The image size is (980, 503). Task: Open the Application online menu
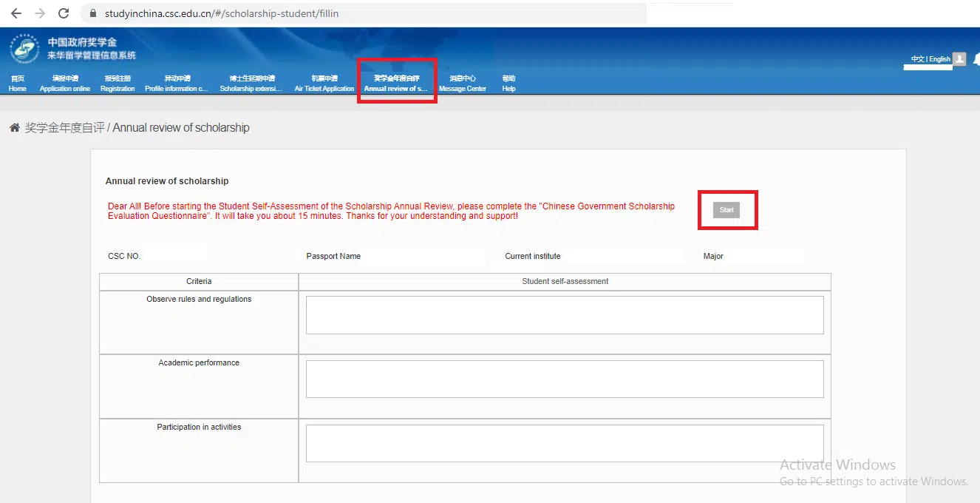click(65, 84)
